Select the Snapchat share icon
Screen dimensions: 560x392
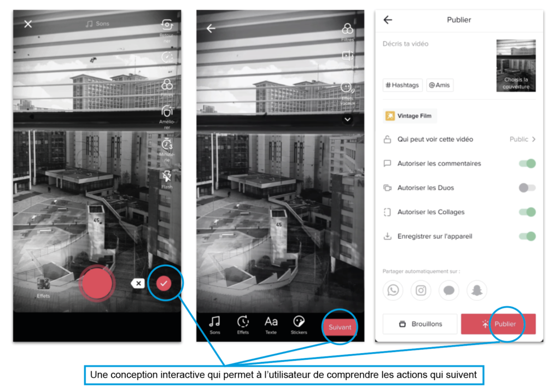click(x=476, y=290)
